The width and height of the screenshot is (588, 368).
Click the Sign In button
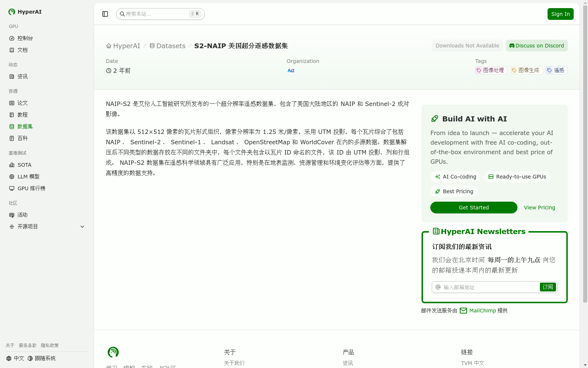point(560,14)
